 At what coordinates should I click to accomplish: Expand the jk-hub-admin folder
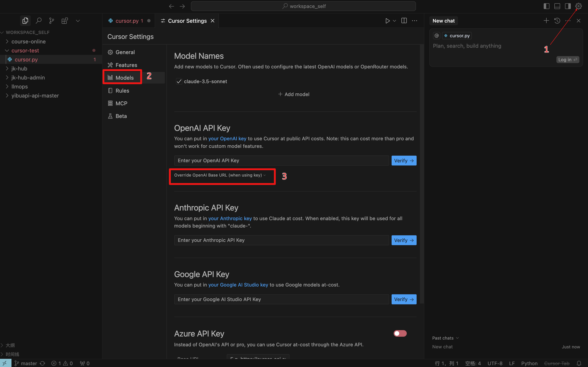[28, 78]
